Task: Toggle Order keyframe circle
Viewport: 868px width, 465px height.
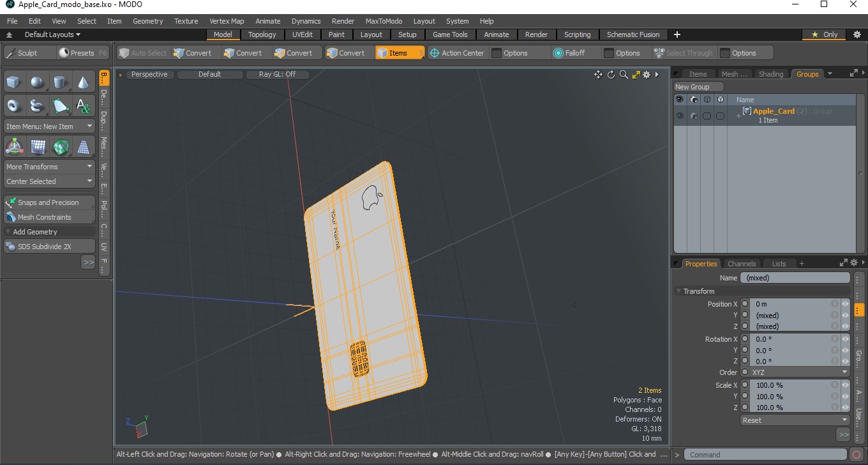Action: point(745,372)
